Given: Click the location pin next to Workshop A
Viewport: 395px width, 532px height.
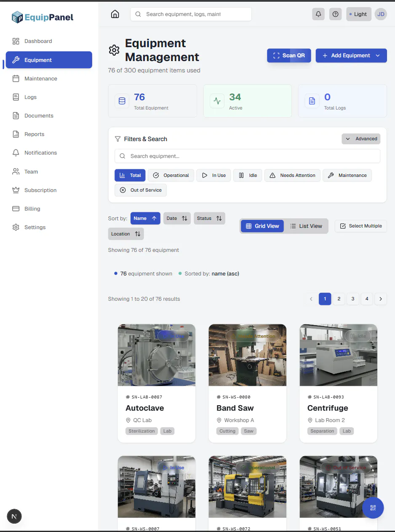Looking at the screenshot, I should click(x=219, y=420).
